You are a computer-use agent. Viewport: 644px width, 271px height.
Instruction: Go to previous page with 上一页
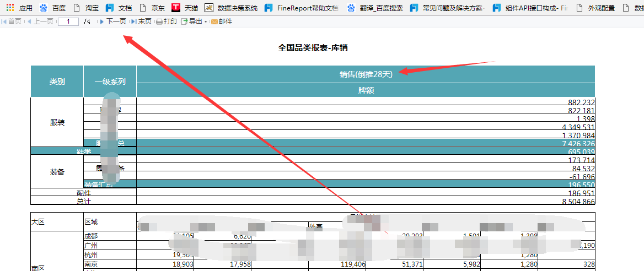(x=40, y=22)
